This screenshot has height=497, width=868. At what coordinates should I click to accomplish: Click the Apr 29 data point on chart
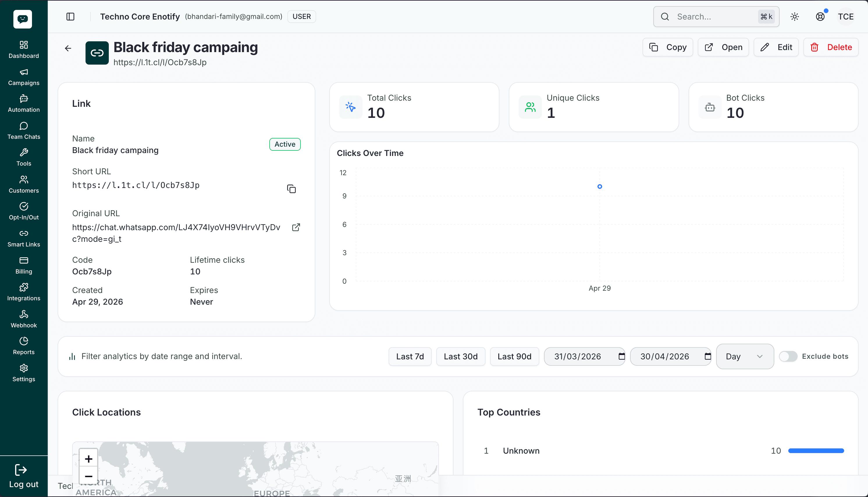pyautogui.click(x=600, y=186)
